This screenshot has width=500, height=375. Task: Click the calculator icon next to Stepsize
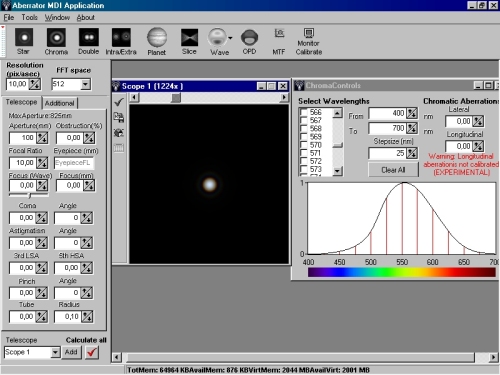(412, 153)
